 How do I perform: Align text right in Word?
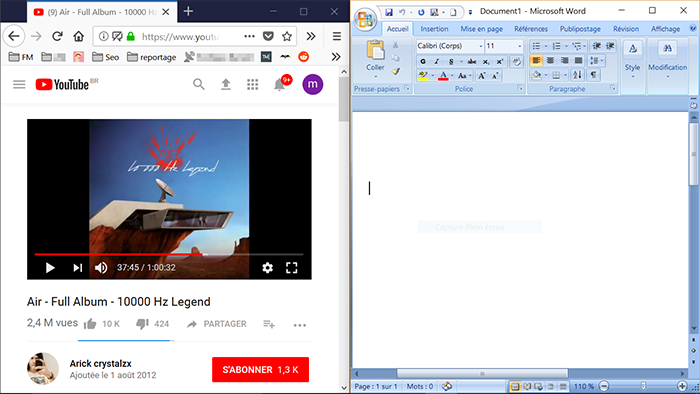564,60
